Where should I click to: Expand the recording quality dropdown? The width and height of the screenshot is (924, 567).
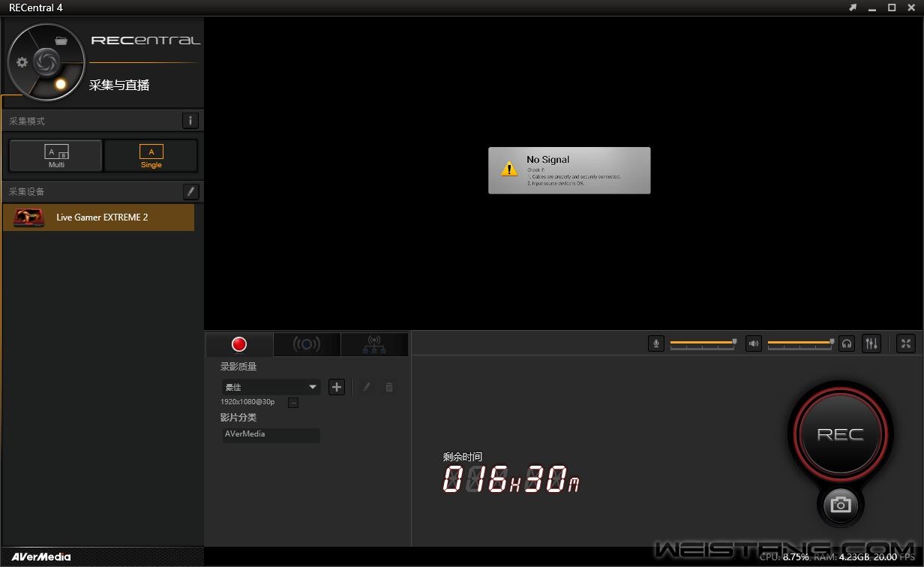(312, 387)
